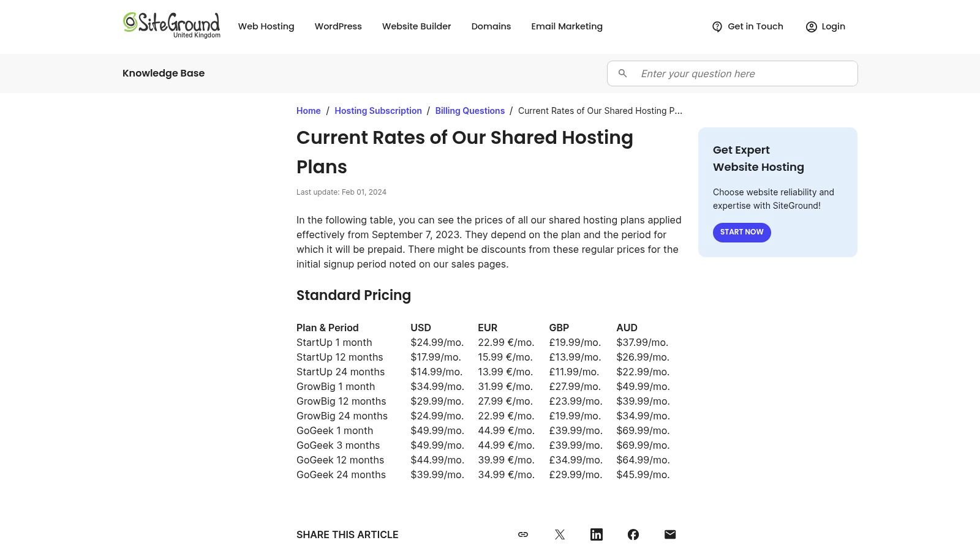Copy the article link via chain icon
980x551 pixels.
point(523,534)
